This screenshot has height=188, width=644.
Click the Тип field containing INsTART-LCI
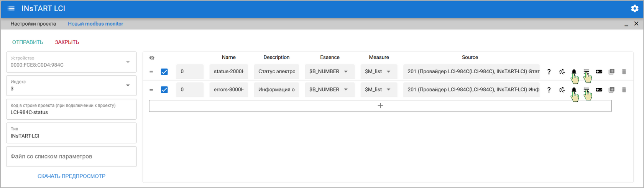pyautogui.click(x=71, y=133)
